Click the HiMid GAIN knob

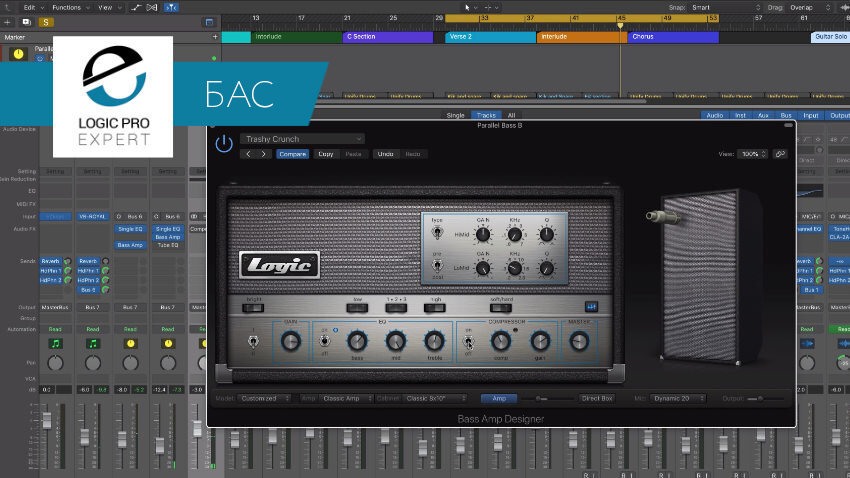[x=482, y=235]
